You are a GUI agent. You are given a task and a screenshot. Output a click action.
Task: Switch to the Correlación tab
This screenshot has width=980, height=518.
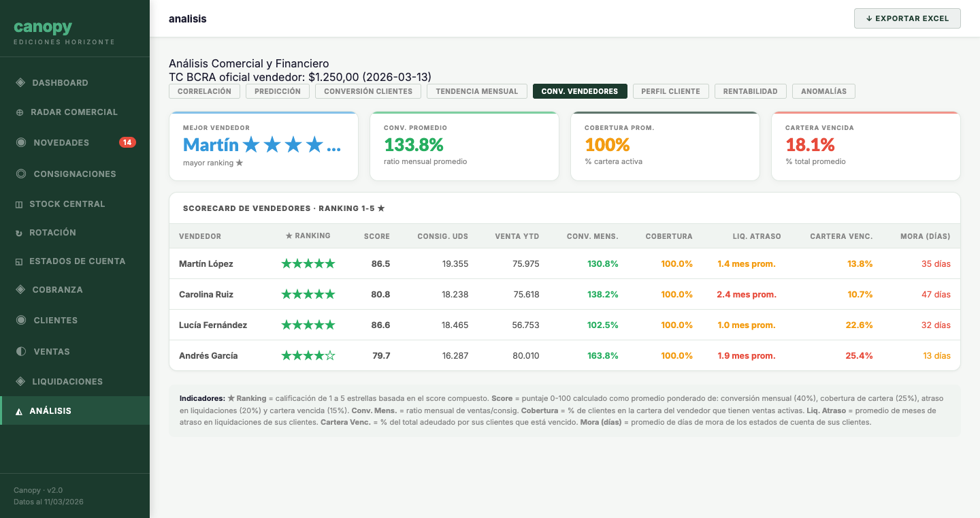(204, 91)
